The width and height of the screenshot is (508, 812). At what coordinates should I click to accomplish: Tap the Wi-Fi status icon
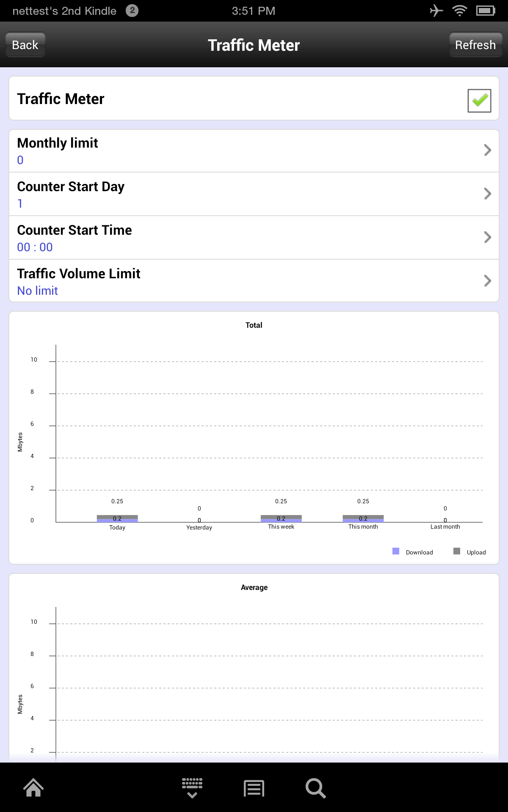pos(459,11)
